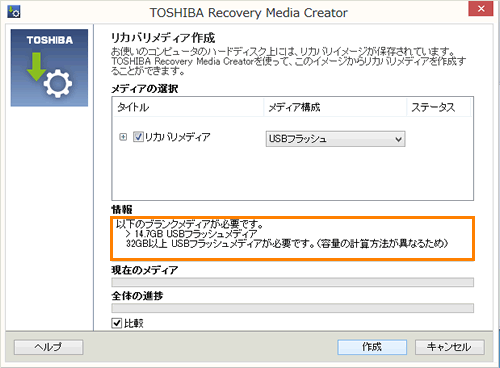Screen dimensions: 500x368
Task: Click the 以下のブランクメディアが必要です text
Action: click(190, 224)
